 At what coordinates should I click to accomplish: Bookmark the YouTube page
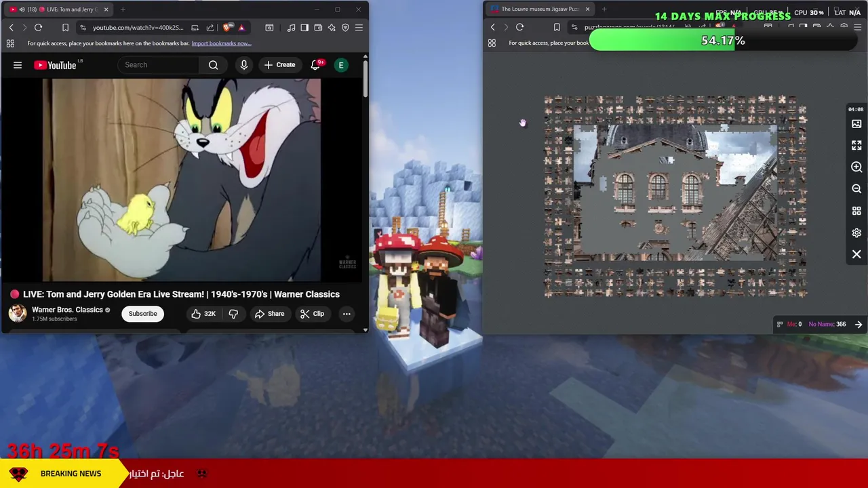[65, 28]
